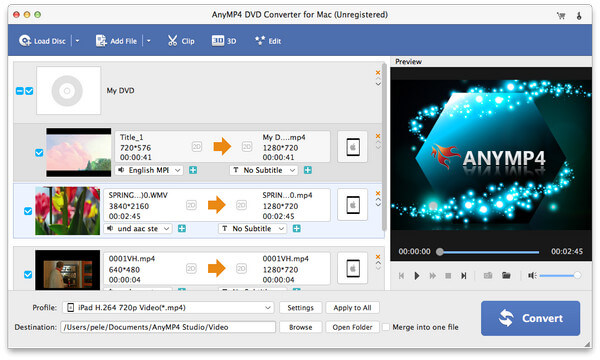This screenshot has height=360, width=600.
Task: Uncheck the SPRING WMV file checkbox
Action: (x=28, y=211)
